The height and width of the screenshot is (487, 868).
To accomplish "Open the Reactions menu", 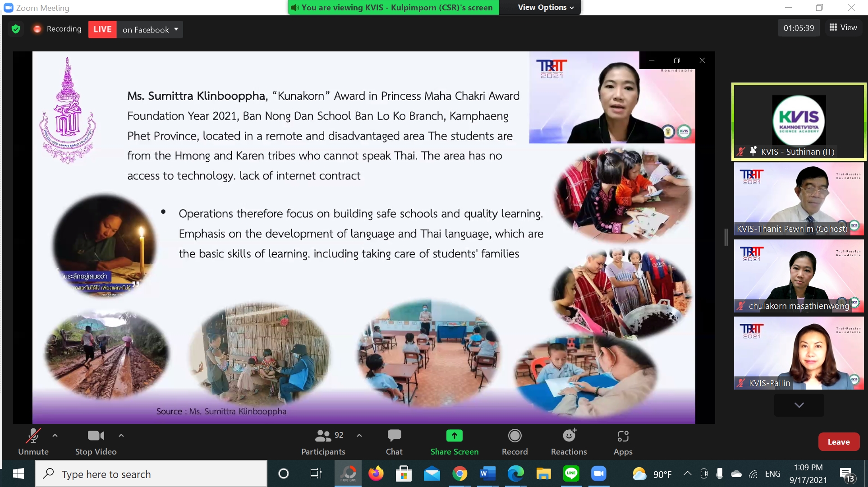I will coord(569,442).
